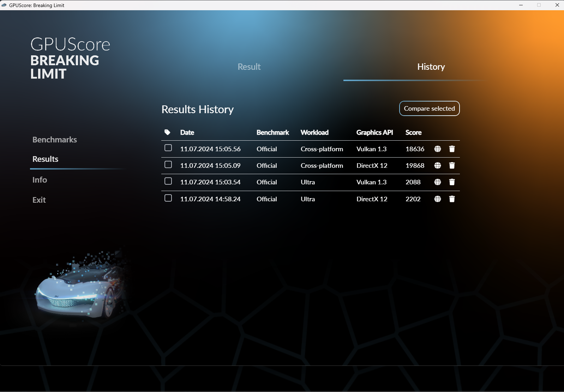This screenshot has width=564, height=392.
Task: Click Ultra workload in the 14:58.24 row
Action: pos(308,199)
